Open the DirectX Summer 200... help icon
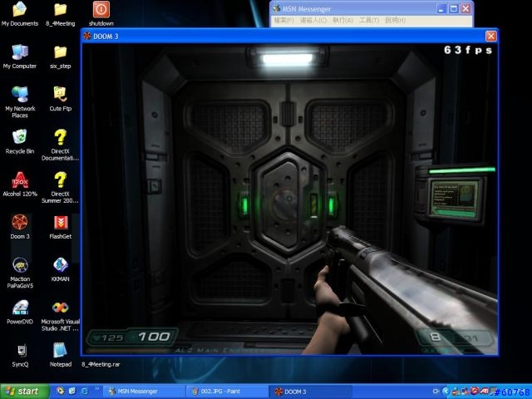Viewport: 532px width, 399px height. click(61, 187)
